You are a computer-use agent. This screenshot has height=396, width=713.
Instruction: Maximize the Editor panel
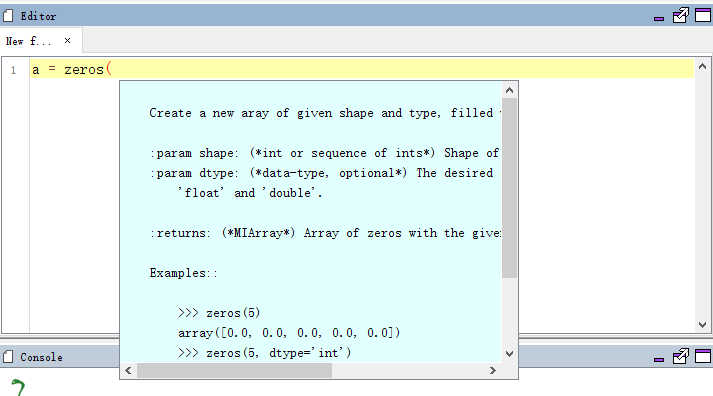[703, 15]
